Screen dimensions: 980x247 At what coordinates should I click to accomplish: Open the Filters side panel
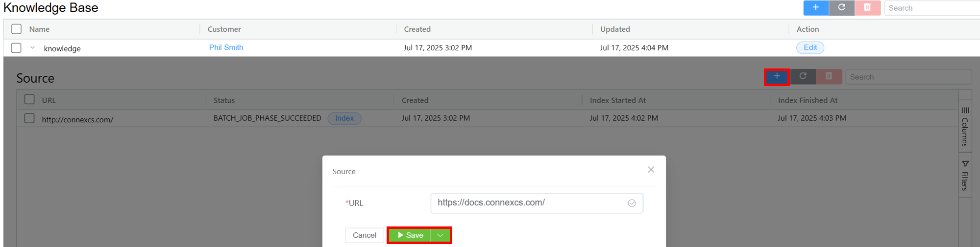tap(965, 175)
